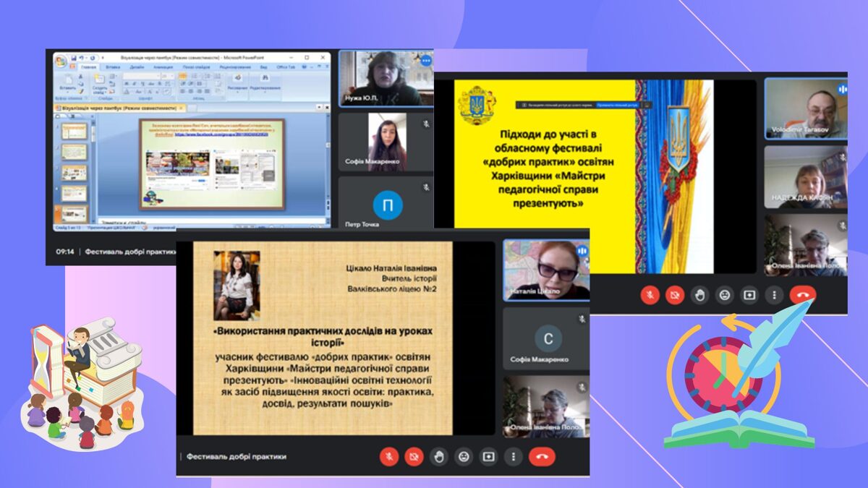Click Фестиваль добрі практики title in history-slide window

tap(237, 456)
